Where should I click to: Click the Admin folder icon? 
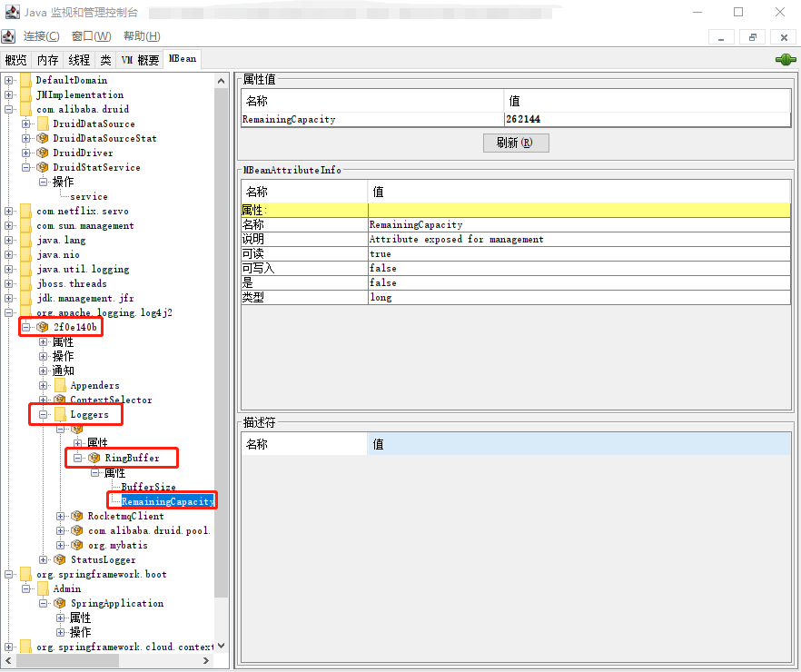(43, 588)
